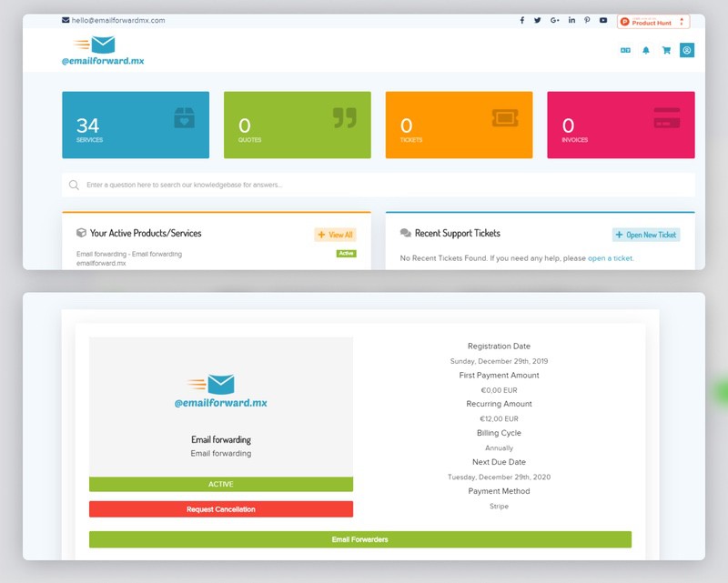
Task: Click the chat bubbles icon beside Recent Support Tickets
Action: point(405,233)
